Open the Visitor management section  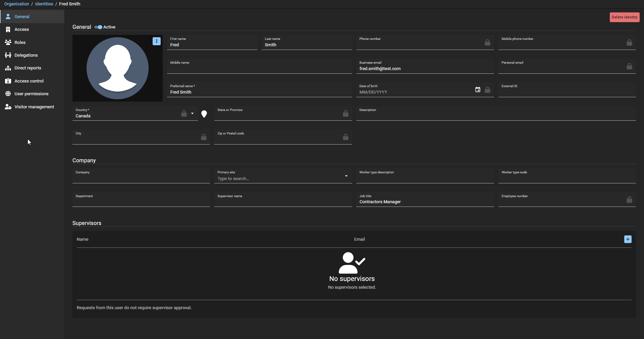32,107
